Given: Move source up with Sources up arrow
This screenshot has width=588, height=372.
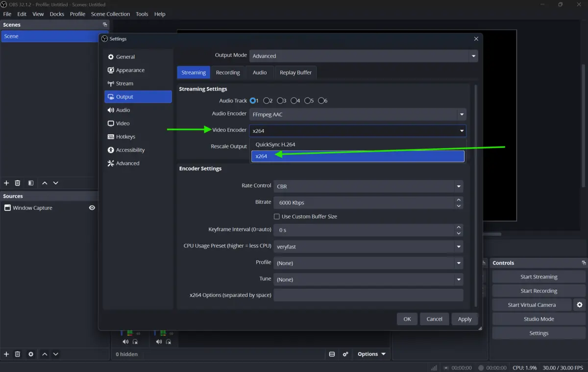Looking at the screenshot, I should click(45, 354).
